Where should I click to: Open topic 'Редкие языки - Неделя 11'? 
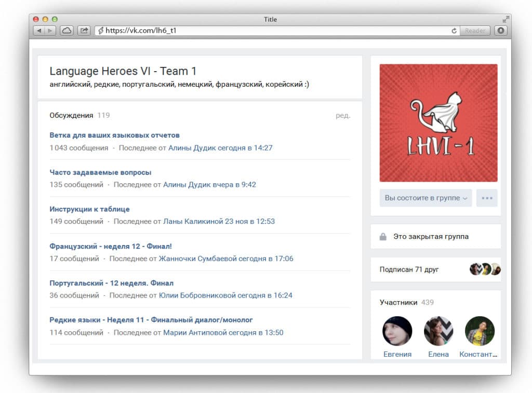click(x=151, y=320)
